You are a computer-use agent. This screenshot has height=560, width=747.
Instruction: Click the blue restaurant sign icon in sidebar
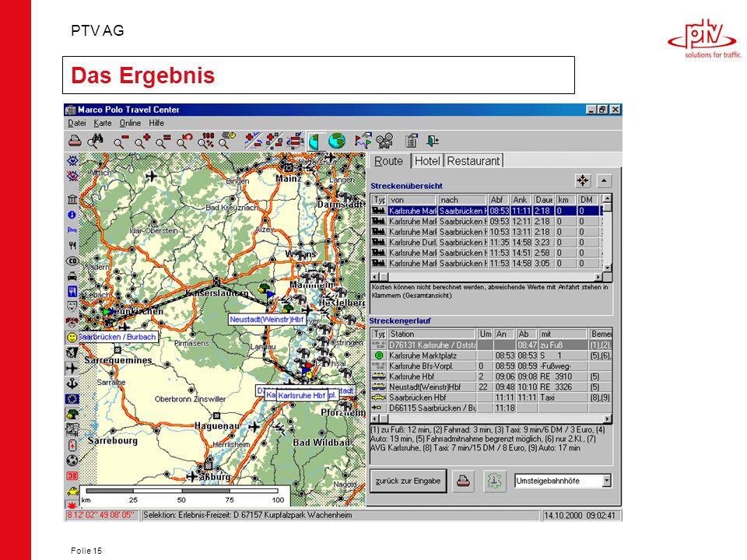[x=72, y=291]
